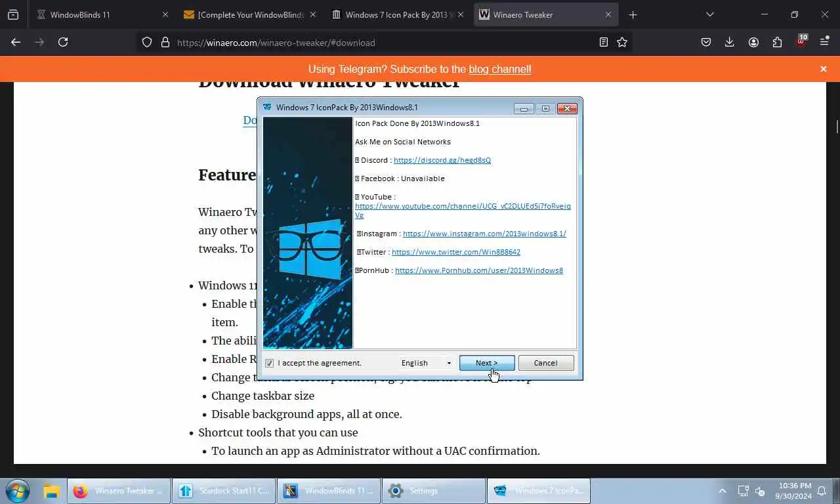This screenshot has height=504, width=840.
Task: Click 'Ask Me on Social Networks' text
Action: (403, 142)
